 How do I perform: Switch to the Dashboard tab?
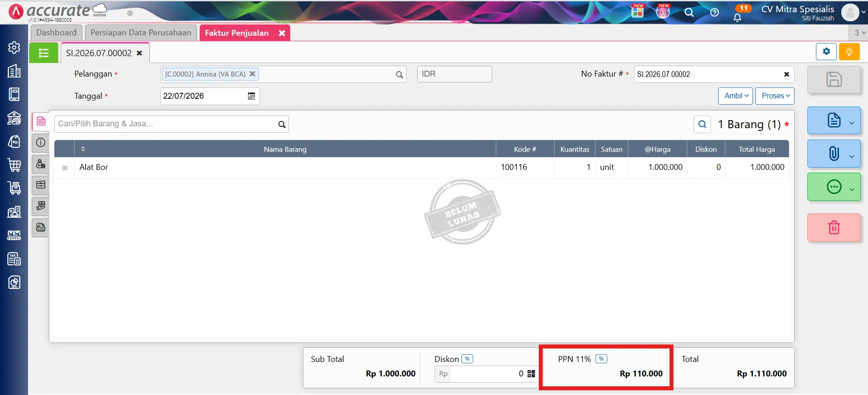point(57,33)
